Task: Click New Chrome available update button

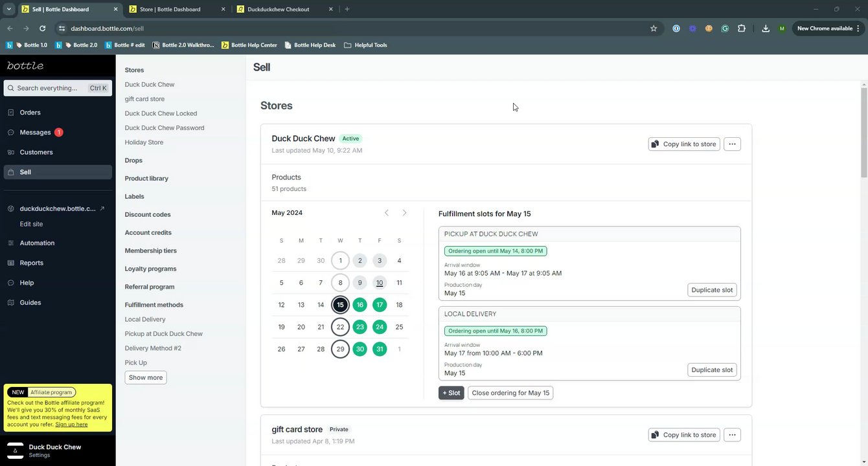Action: (x=828, y=28)
